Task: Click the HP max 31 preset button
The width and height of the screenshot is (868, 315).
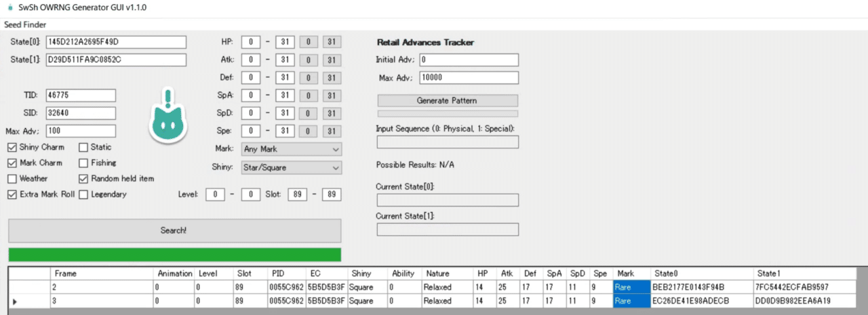Action: point(332,42)
